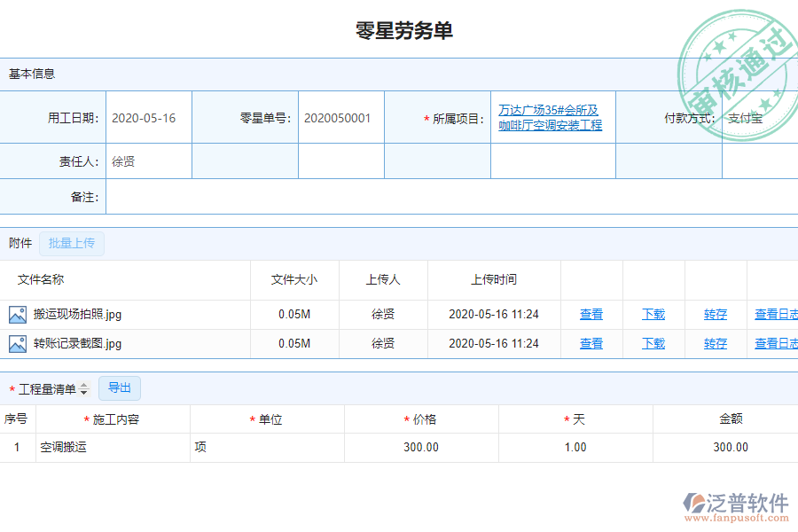
Task: Click the 基本信息 section header
Action: (31, 74)
